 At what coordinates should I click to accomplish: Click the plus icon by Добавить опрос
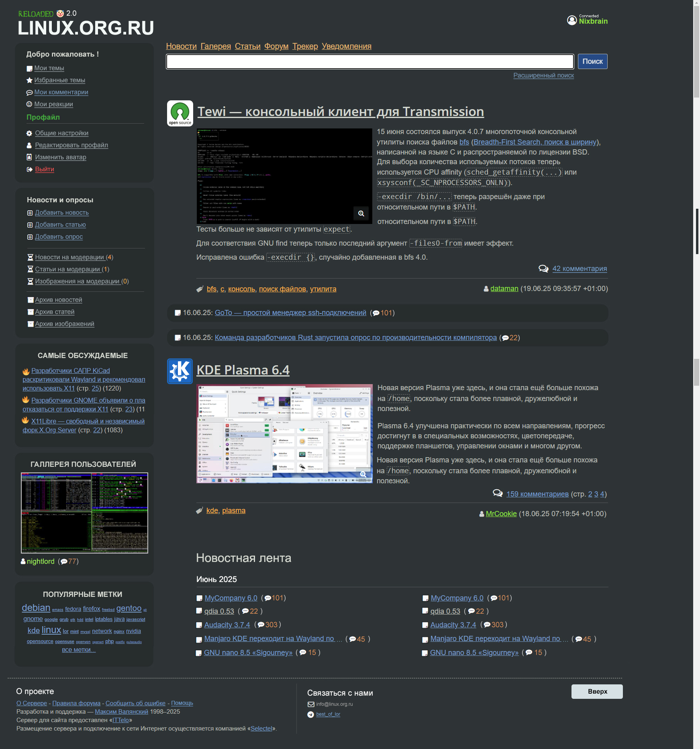click(30, 237)
